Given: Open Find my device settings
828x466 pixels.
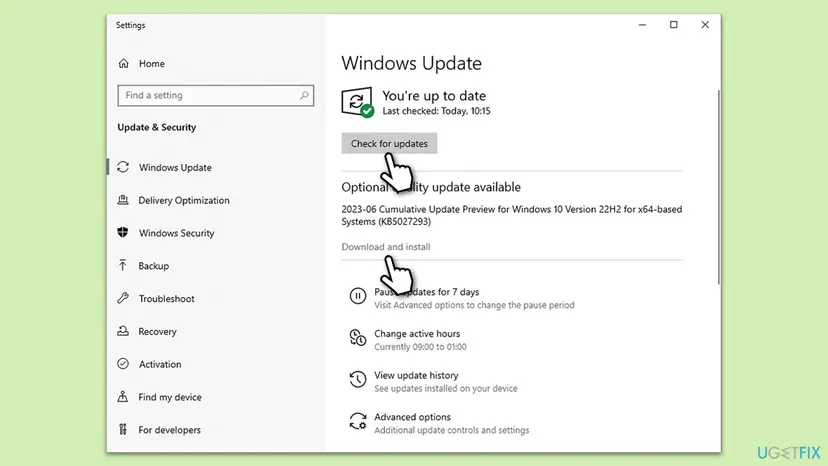Looking at the screenshot, I should 170,397.
